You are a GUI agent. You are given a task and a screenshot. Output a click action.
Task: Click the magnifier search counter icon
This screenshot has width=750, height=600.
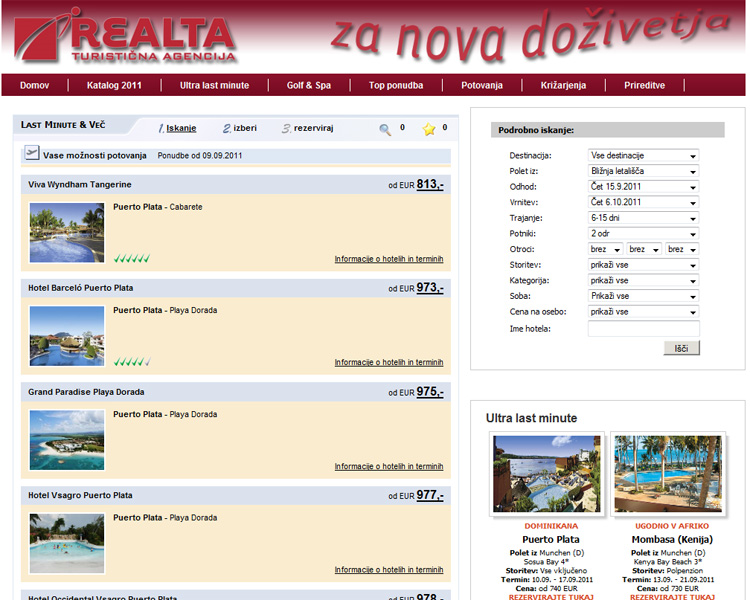(385, 129)
